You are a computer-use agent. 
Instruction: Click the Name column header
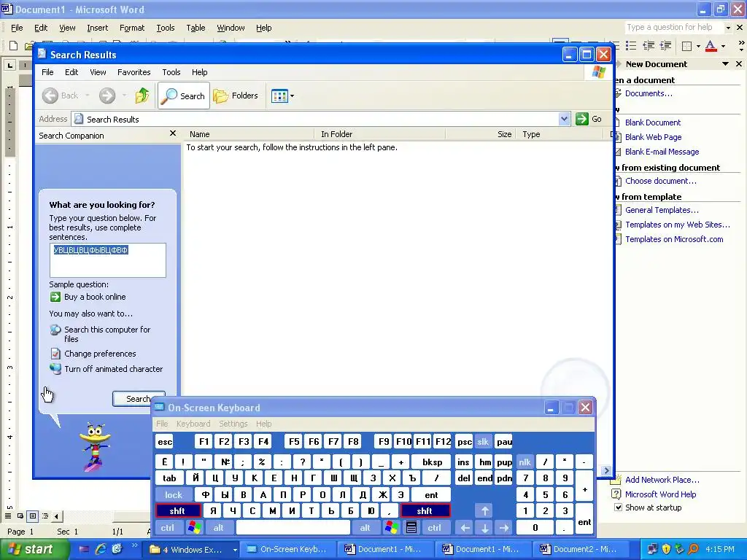tap(249, 134)
